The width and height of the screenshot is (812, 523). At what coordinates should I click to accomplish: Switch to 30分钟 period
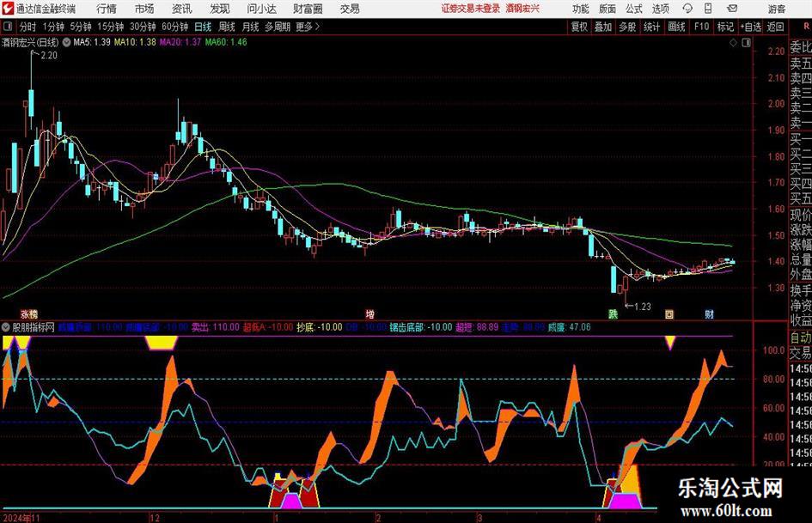(143, 27)
